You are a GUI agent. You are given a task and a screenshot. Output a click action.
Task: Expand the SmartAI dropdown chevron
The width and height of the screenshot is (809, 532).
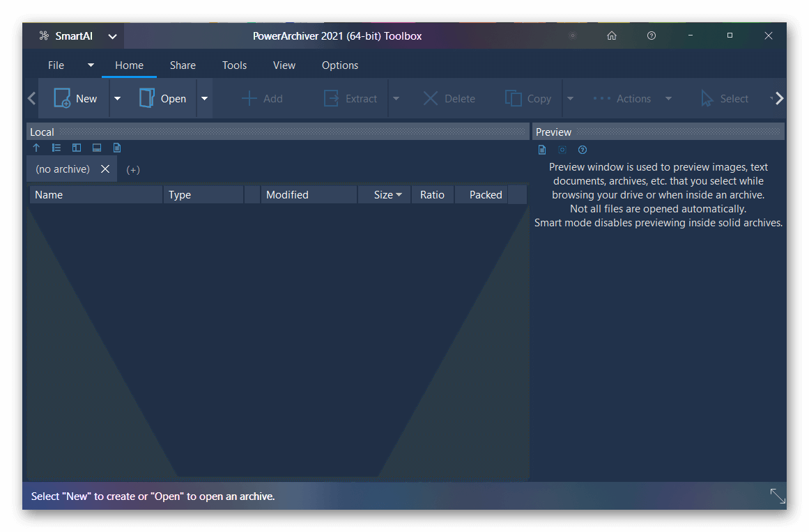(x=112, y=36)
